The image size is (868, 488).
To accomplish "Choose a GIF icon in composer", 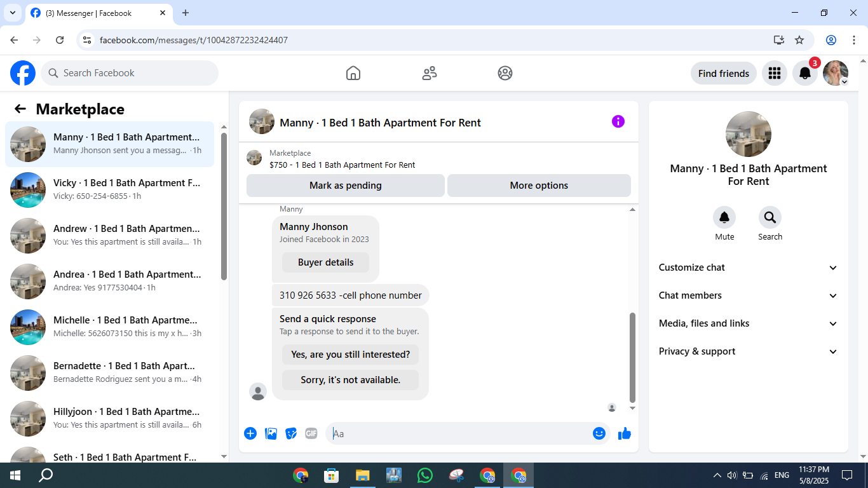I will [x=311, y=433].
